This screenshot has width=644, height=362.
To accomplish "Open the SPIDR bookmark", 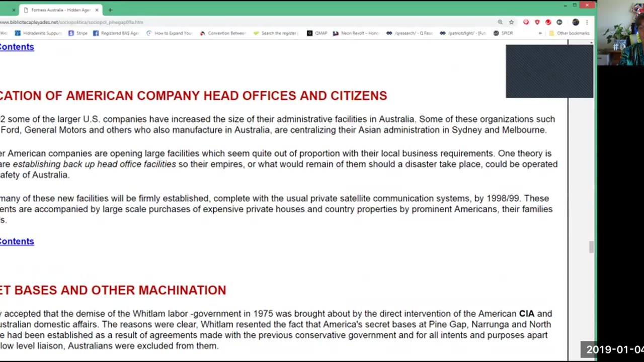I will [x=503, y=33].
